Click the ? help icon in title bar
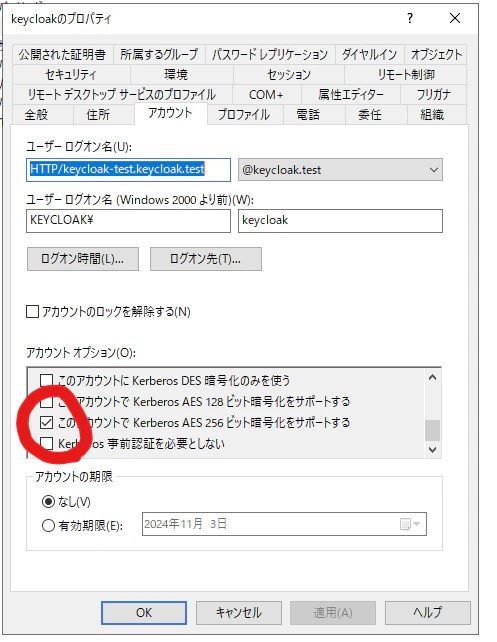 click(410, 18)
